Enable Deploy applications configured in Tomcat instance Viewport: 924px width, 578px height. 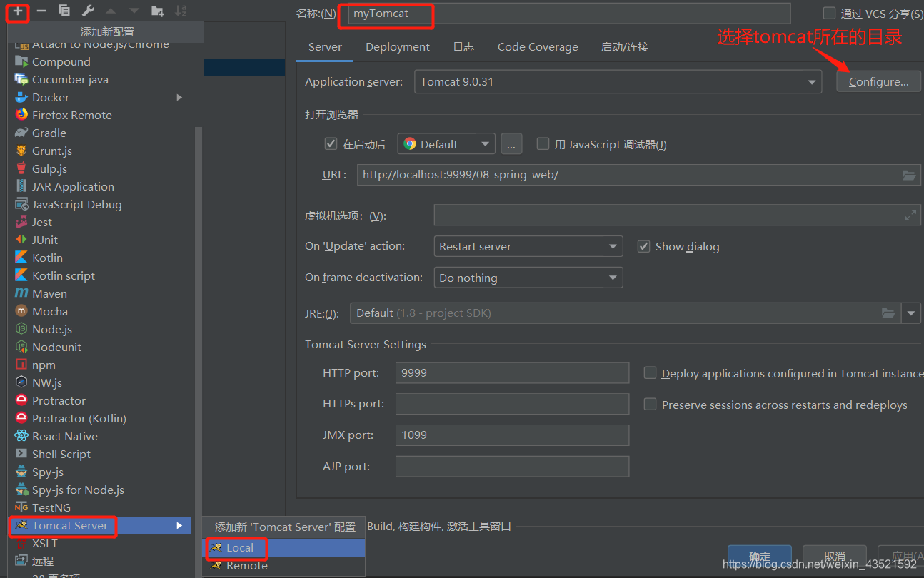click(650, 372)
